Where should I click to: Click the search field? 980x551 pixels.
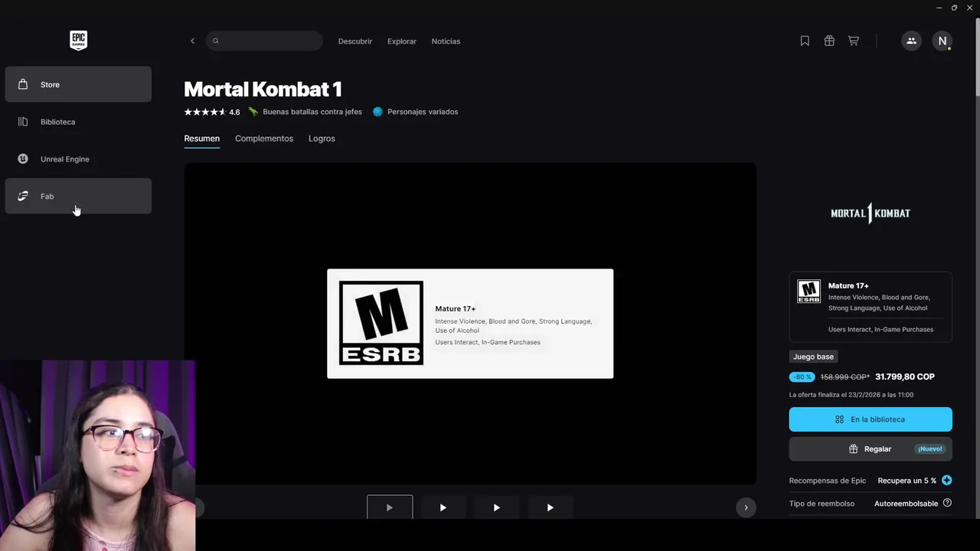[x=264, y=41]
